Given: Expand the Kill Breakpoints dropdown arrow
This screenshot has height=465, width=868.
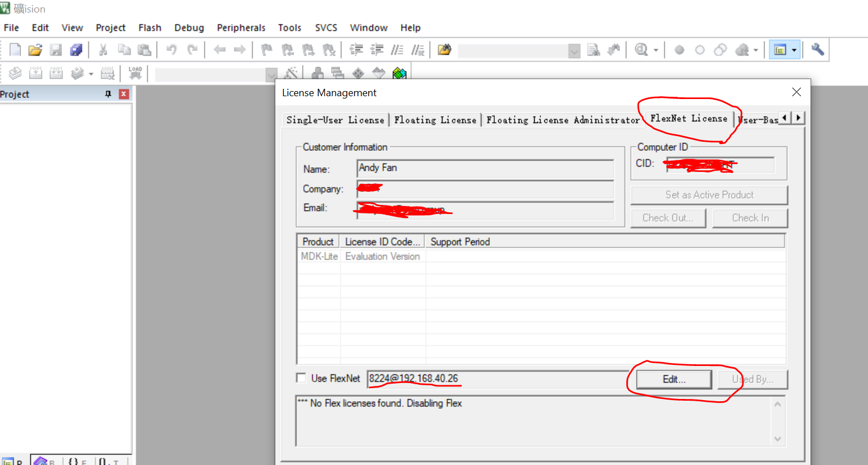Looking at the screenshot, I should coord(756,51).
